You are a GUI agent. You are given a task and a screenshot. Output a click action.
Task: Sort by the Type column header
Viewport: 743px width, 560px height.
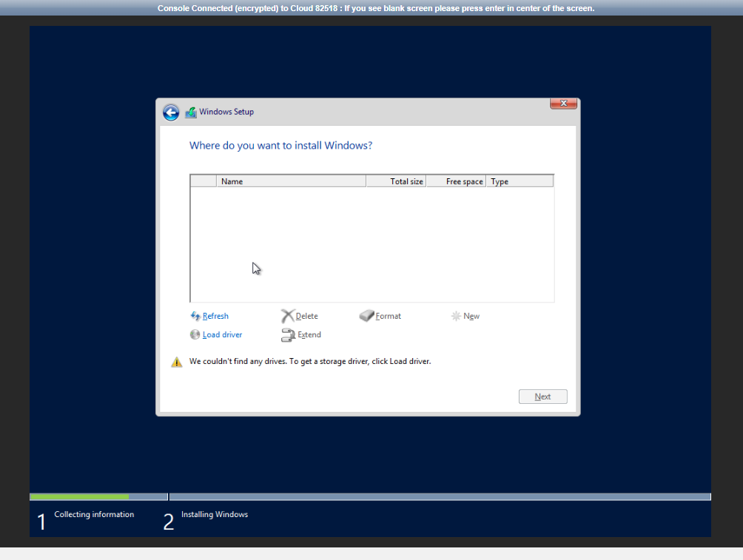point(520,181)
